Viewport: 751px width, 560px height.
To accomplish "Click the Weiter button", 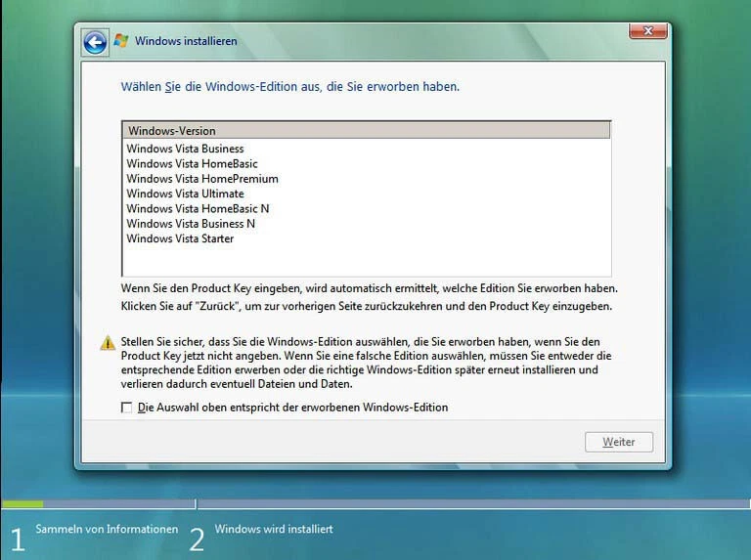I will [619, 442].
